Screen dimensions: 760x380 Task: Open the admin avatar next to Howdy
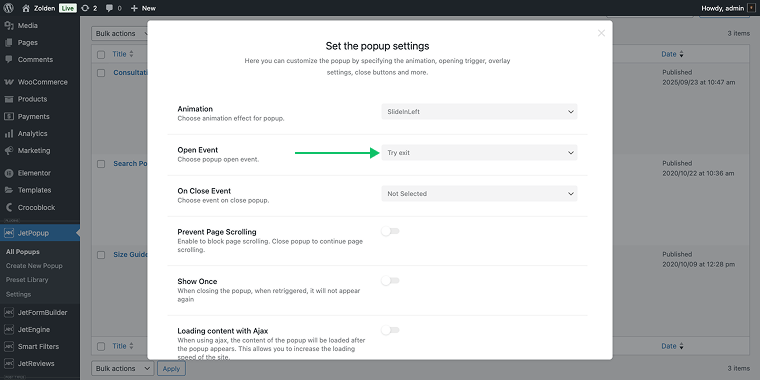click(x=751, y=8)
